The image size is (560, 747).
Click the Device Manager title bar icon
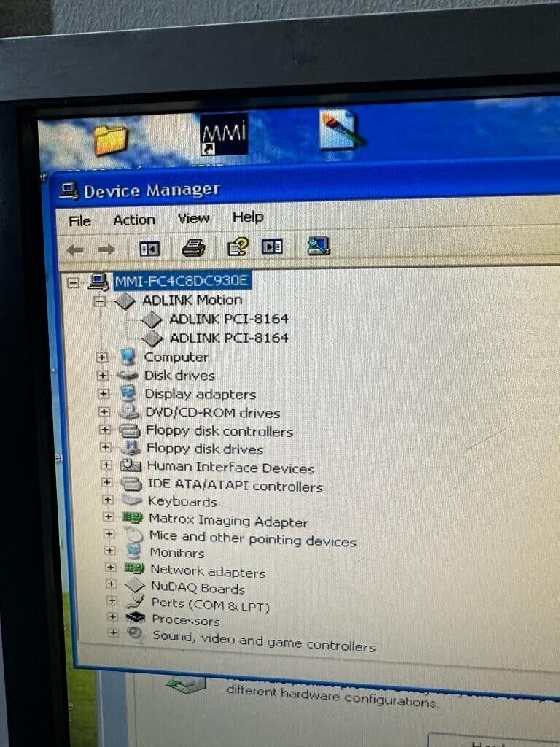(x=69, y=192)
